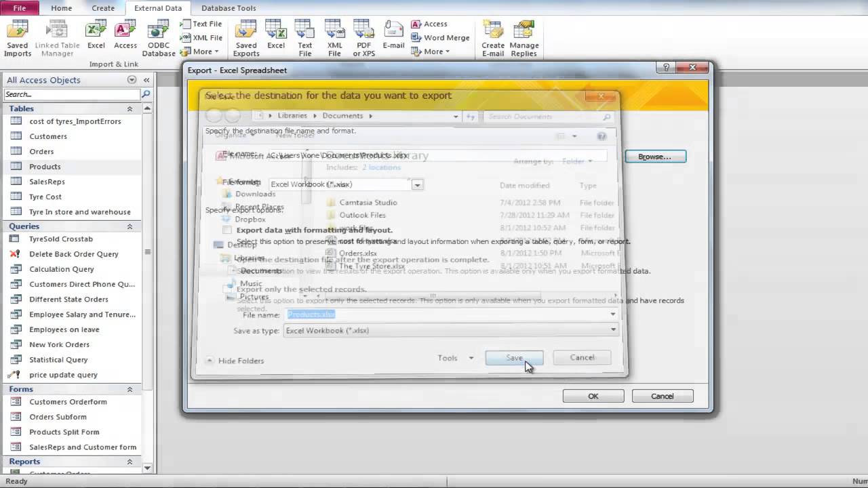Export to XML File
This screenshot has width=868, height=488.
(335, 38)
